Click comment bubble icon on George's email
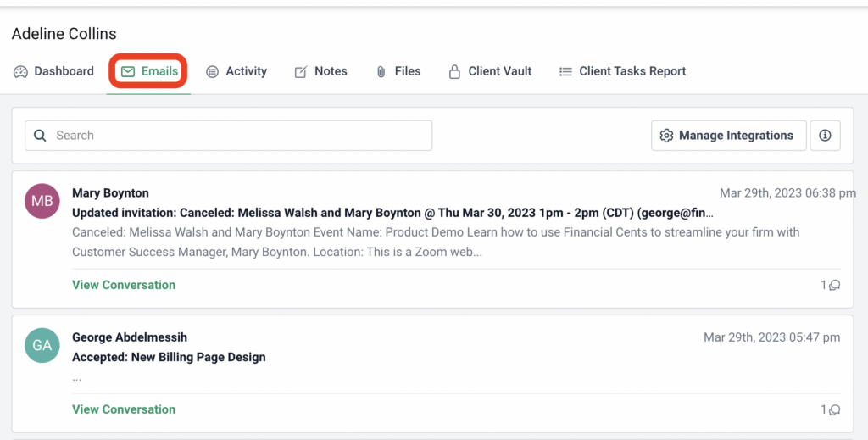This screenshot has width=868, height=440. [x=834, y=410]
